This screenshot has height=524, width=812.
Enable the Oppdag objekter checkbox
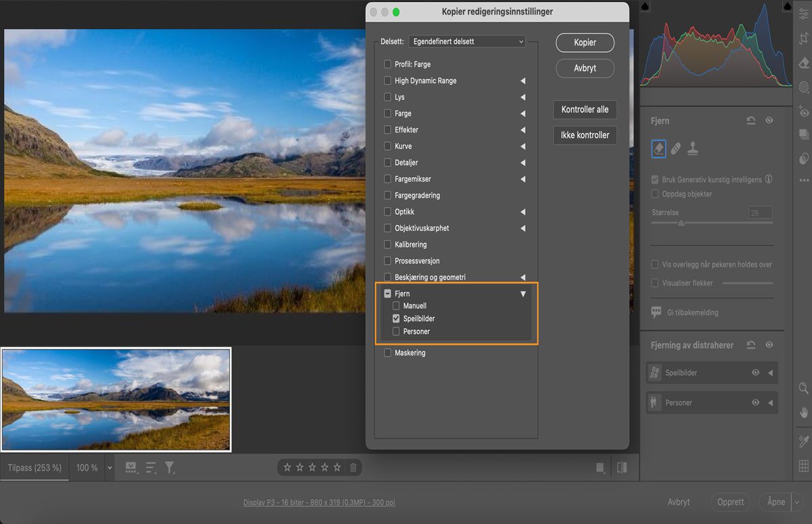655,194
